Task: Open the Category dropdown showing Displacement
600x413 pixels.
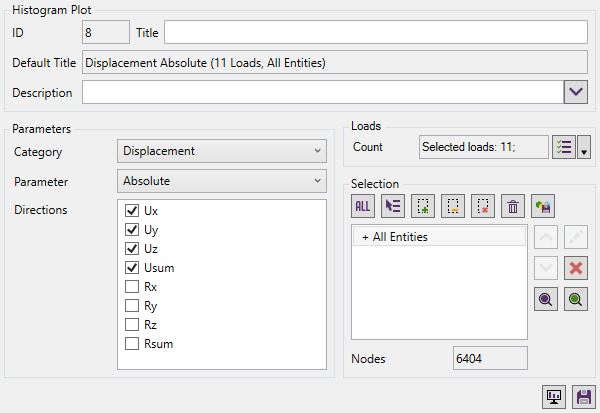Action: pyautogui.click(x=222, y=151)
